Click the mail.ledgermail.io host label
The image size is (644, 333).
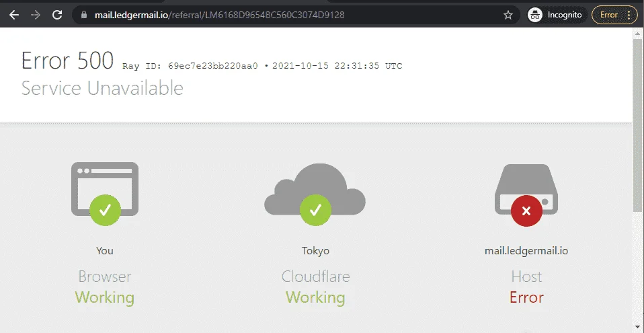point(526,251)
